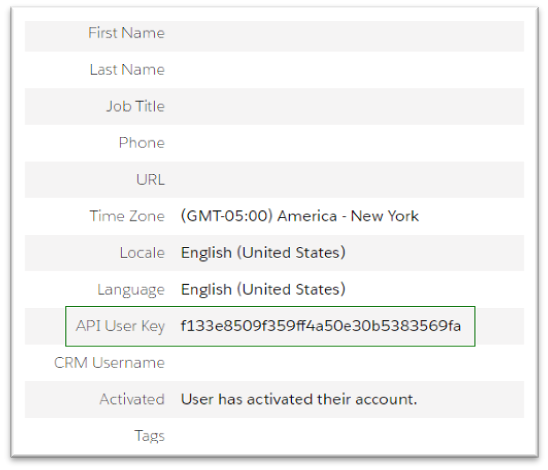Click the Job Title label
This screenshot has height=470, width=548.
pos(135,106)
